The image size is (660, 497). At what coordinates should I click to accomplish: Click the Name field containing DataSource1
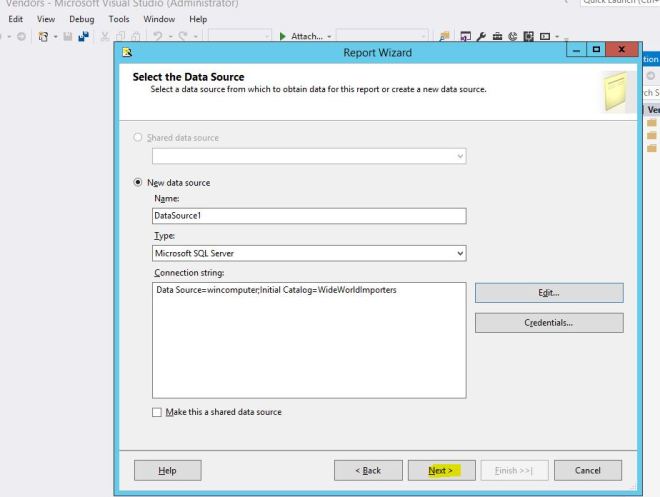(x=309, y=215)
